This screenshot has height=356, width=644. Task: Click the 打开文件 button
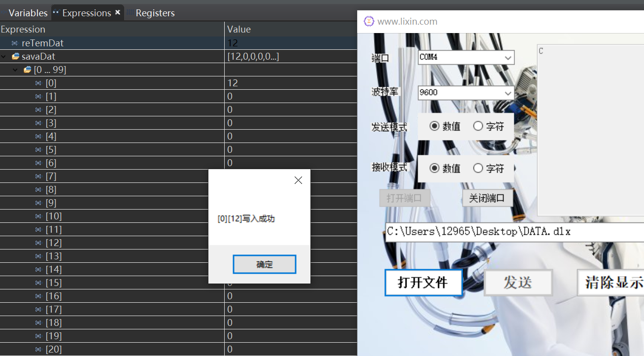(x=423, y=283)
